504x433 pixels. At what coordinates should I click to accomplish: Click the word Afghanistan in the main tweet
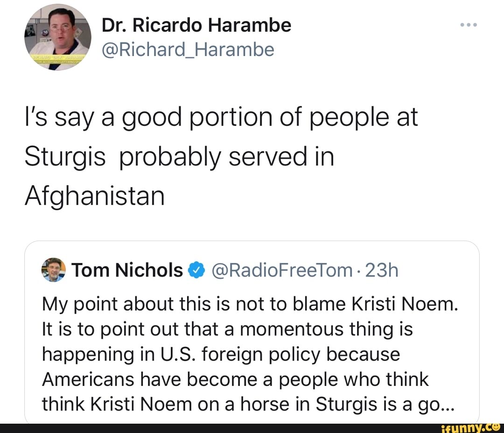pos(95,196)
